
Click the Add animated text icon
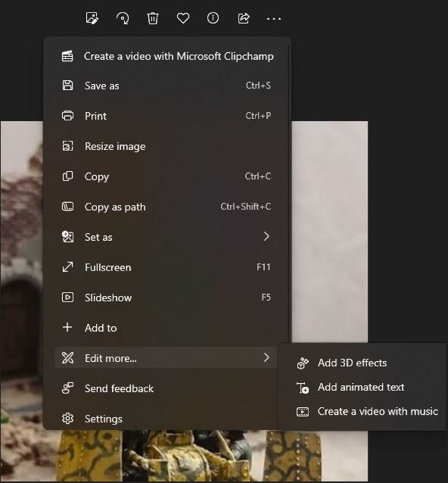point(303,388)
